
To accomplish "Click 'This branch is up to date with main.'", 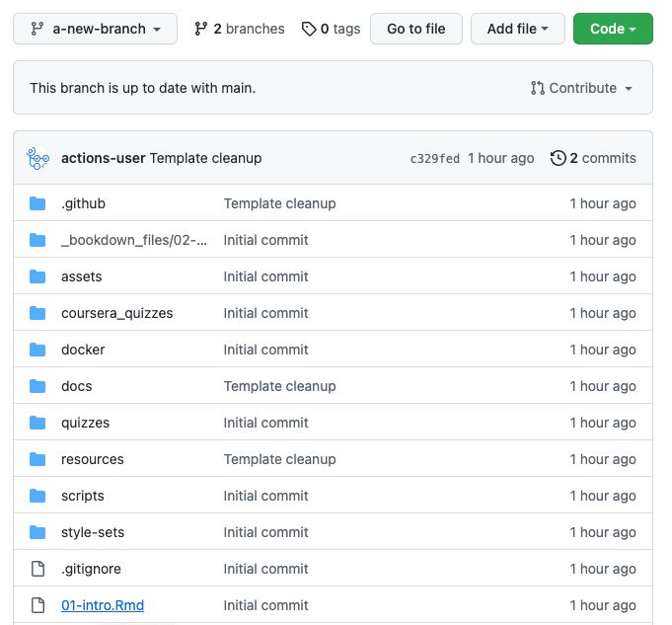I will [142, 88].
